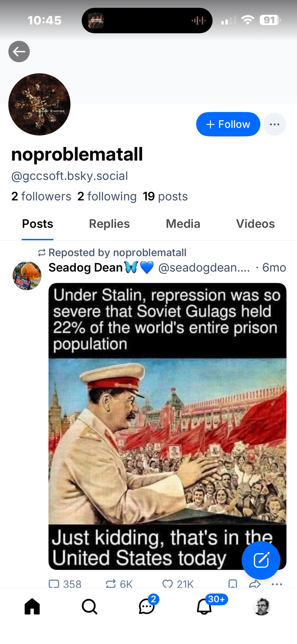Reply to the post with 358 replies

tap(54, 583)
